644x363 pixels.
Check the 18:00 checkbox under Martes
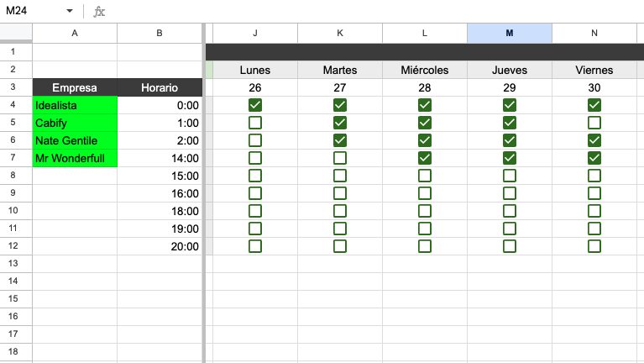pyautogui.click(x=340, y=211)
